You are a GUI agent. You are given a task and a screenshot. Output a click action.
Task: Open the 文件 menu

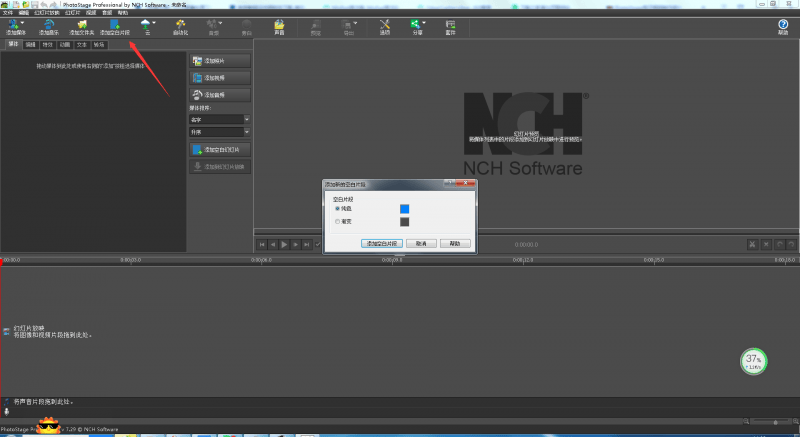click(7, 13)
